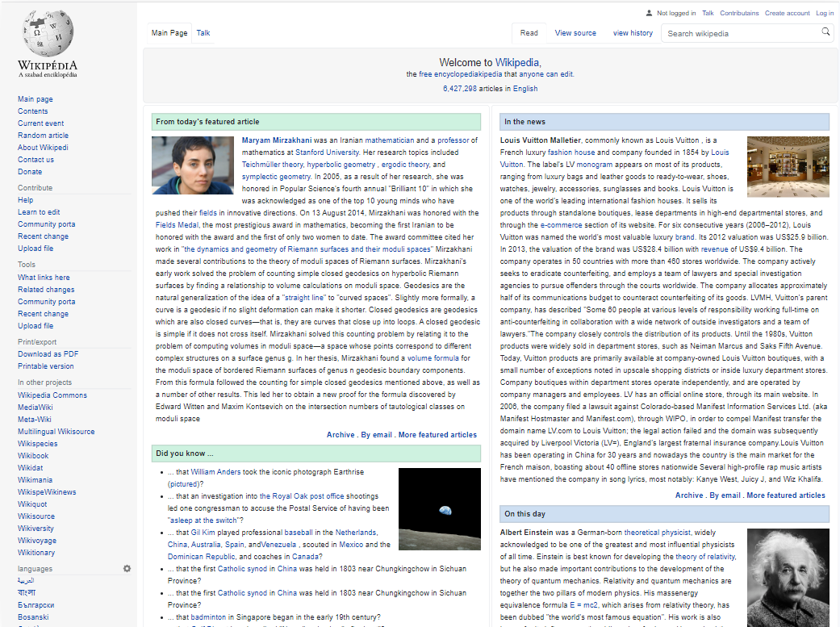Open the Maryam Mirzakhani portrait thumbnail
840x627 pixels.
tap(193, 165)
